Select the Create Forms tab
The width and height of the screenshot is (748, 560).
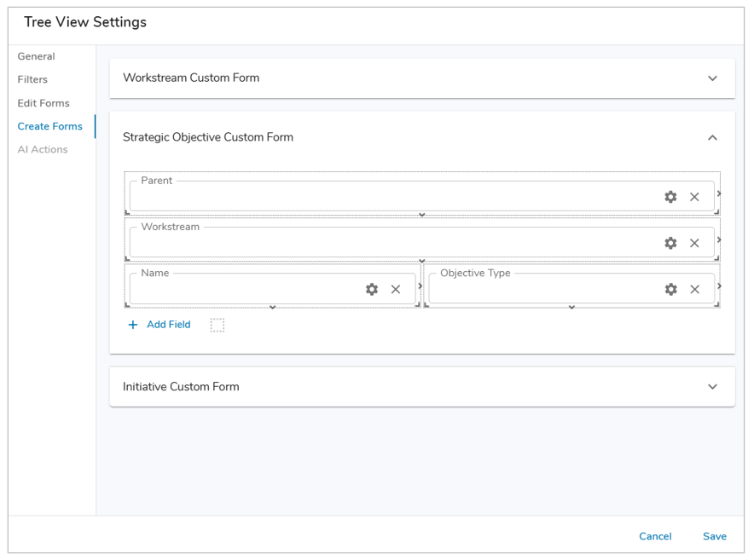49,126
